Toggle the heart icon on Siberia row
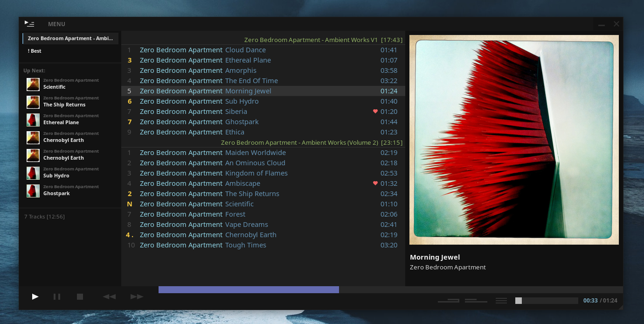Image resolution: width=644 pixels, height=324 pixels. coord(375,112)
